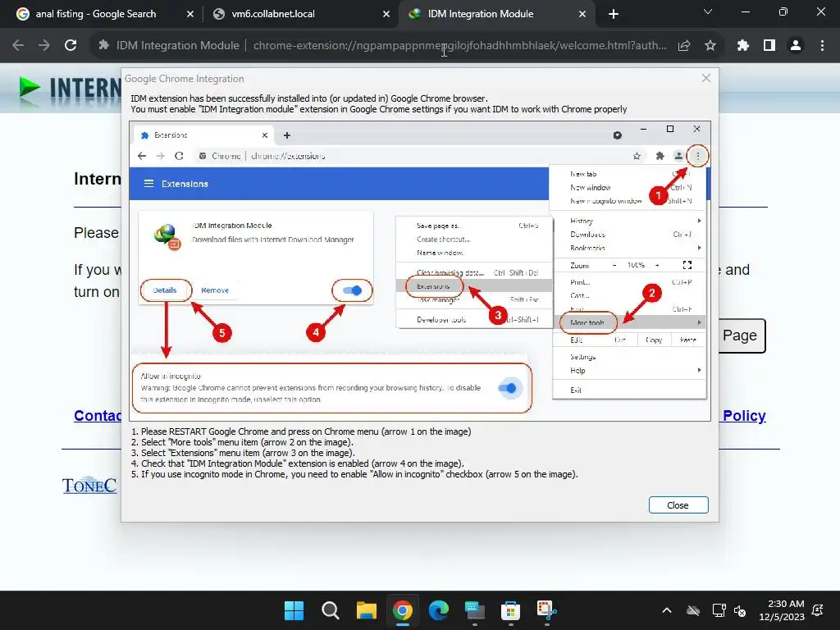This screenshot has height=630, width=840.
Task: Click the extension puzzle icon in address bar
Action: tap(103, 46)
